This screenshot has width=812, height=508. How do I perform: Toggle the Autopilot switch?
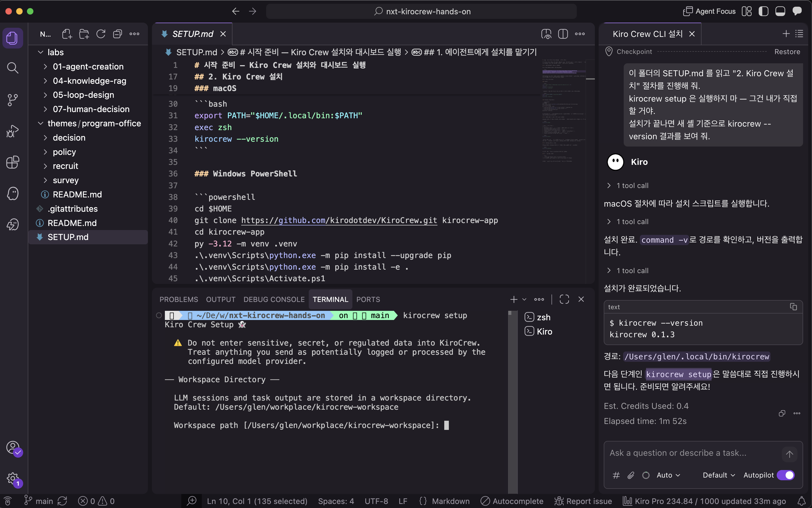click(x=786, y=475)
